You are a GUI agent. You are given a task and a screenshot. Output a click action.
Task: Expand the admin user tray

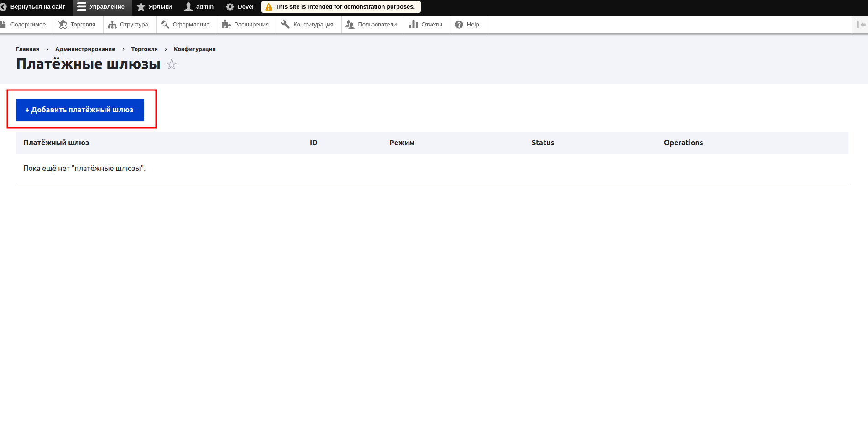point(199,7)
